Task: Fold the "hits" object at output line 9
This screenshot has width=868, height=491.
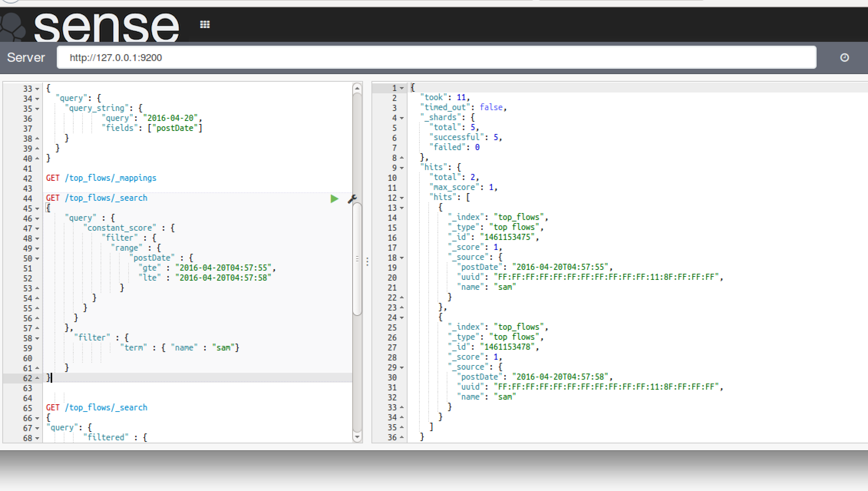Action: pos(402,168)
